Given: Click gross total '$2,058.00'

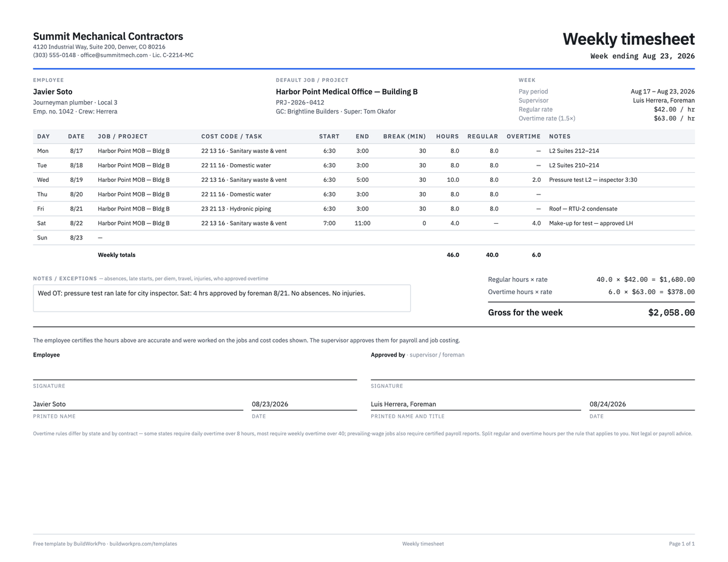Looking at the screenshot, I should click(672, 313).
